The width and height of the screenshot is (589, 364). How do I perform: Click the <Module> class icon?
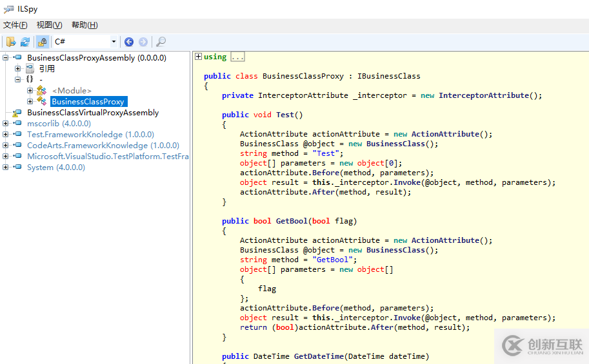tap(42, 90)
